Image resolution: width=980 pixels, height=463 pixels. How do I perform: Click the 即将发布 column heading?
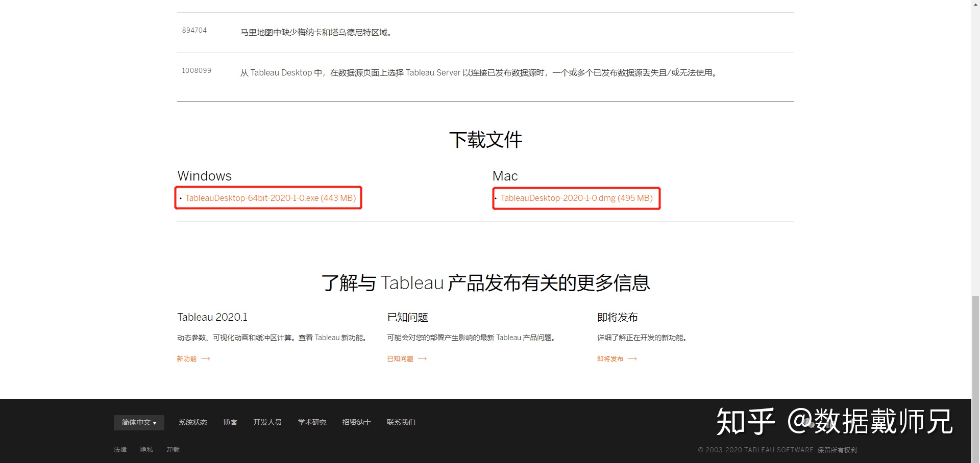pyautogui.click(x=618, y=317)
